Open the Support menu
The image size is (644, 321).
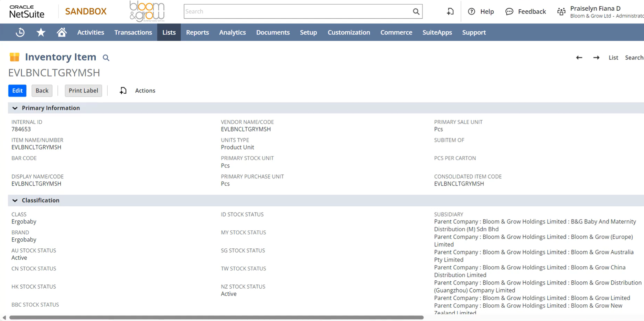point(474,32)
